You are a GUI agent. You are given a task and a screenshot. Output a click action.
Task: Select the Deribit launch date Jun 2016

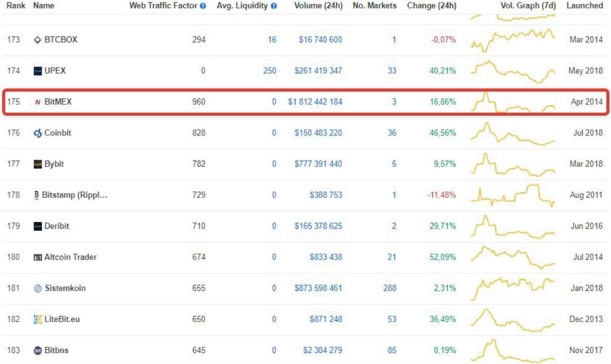[x=587, y=226]
